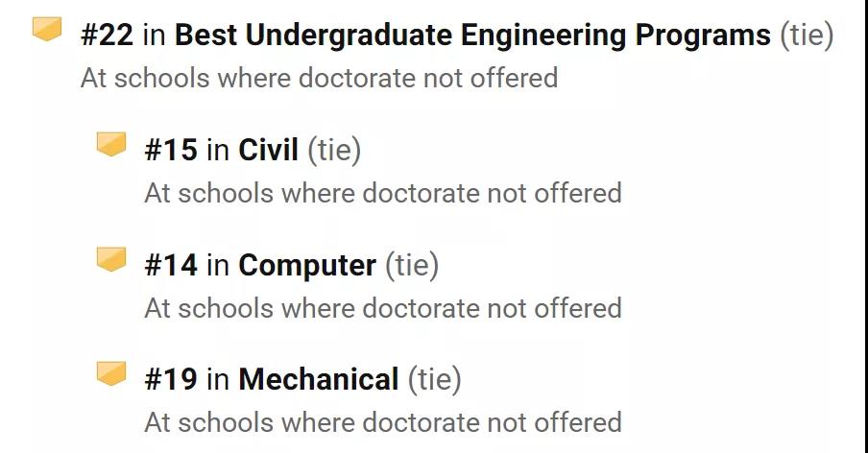This screenshot has height=453, width=868.
Task: Click the (tie) label after Computer
Action: pyautogui.click(x=413, y=266)
